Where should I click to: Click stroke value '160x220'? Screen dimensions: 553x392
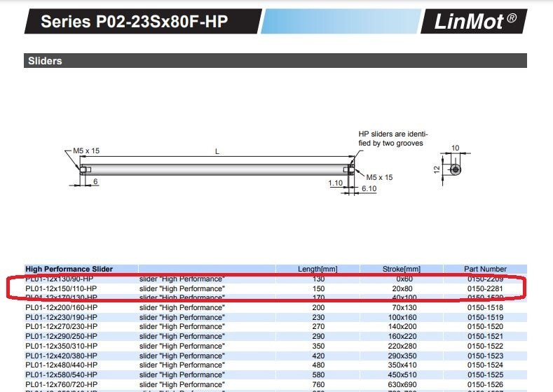[x=402, y=337]
